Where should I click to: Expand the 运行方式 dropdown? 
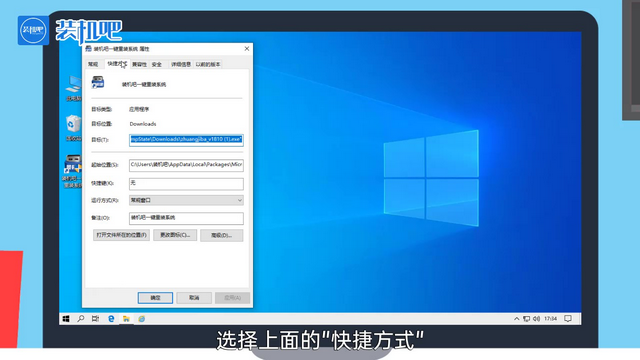[x=186, y=200]
